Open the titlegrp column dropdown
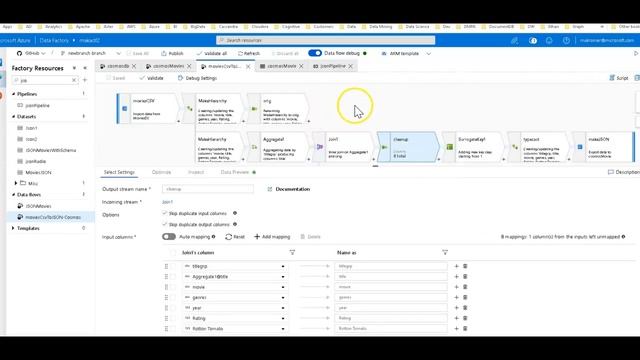Image resolution: width=640 pixels, height=360 pixels. tap(283, 266)
